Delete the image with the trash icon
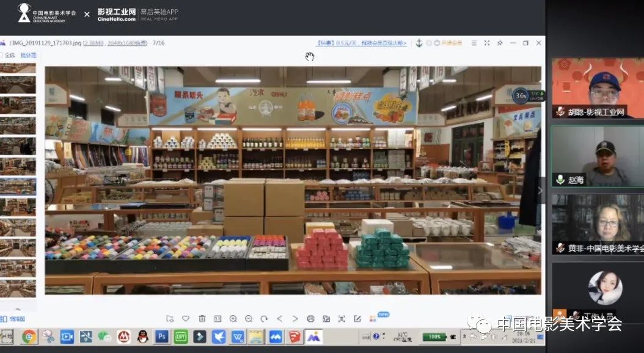The height and width of the screenshot is (353, 644). [202, 319]
